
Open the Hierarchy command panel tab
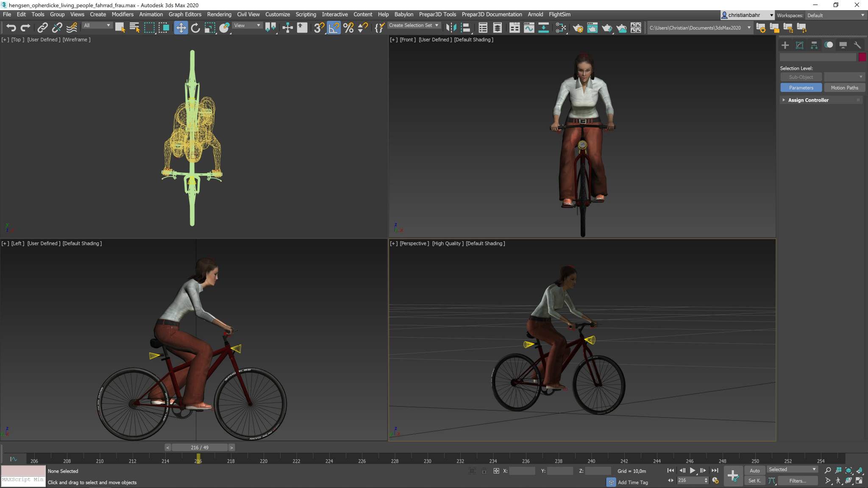(x=814, y=45)
